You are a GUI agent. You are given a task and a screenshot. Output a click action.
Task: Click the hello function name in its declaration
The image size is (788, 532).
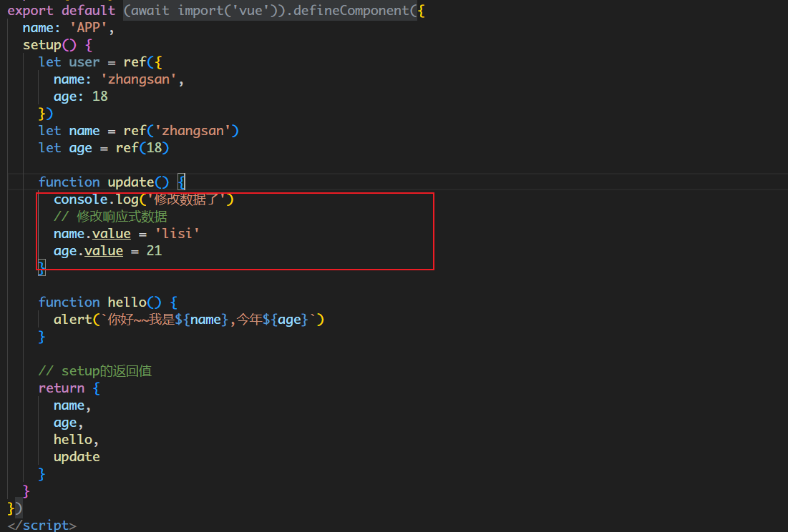pos(127,302)
